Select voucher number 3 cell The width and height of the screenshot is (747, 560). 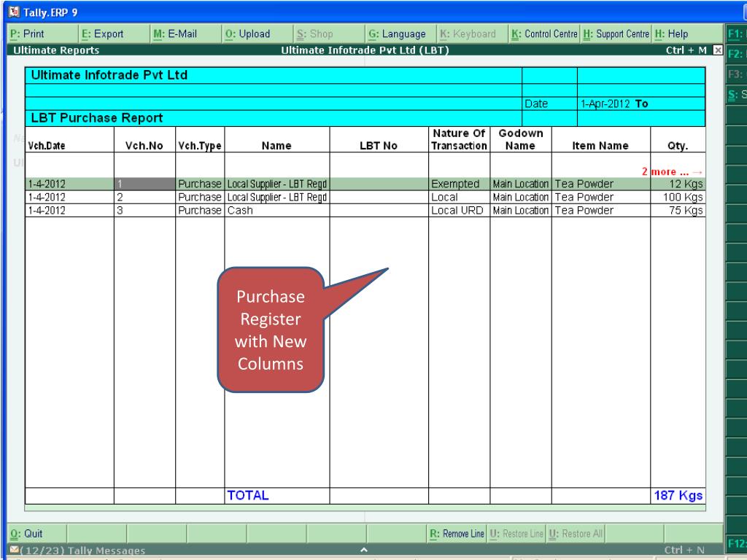145,211
